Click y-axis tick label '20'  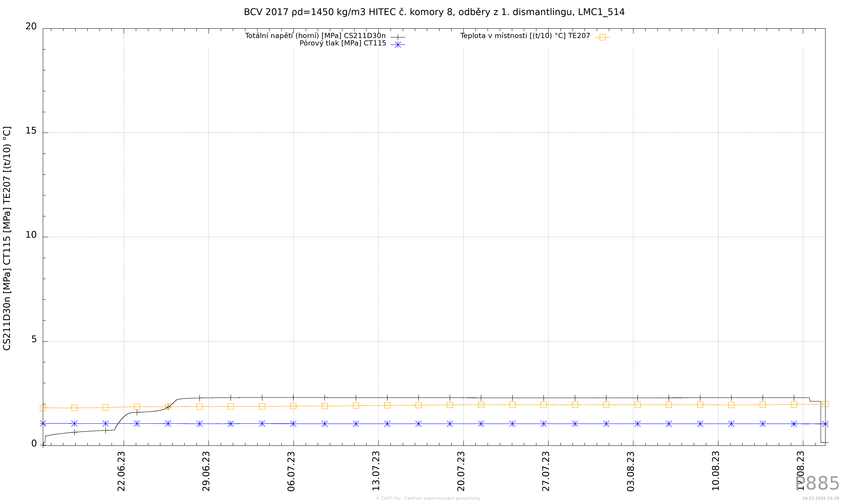(31, 26)
